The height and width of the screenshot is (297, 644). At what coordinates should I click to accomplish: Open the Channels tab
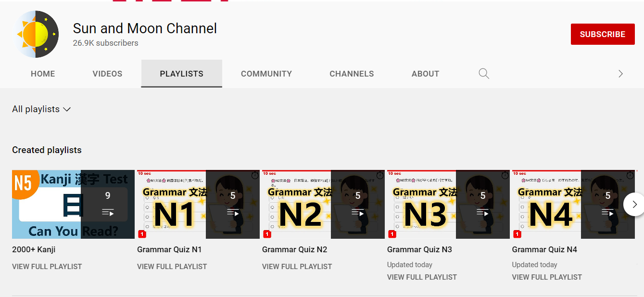[x=352, y=74]
